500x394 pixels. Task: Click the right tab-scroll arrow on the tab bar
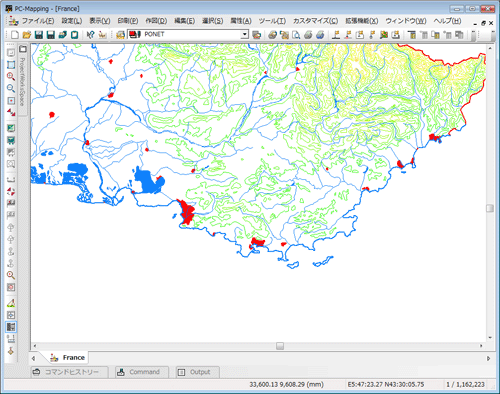point(488,359)
